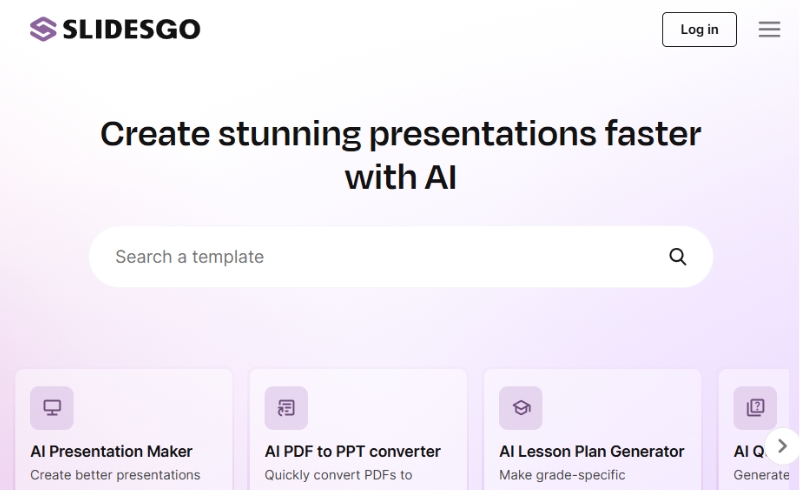Click the 'Create stunning presentations faster' heading
Viewport: 800px width, 490px height.
(401, 134)
